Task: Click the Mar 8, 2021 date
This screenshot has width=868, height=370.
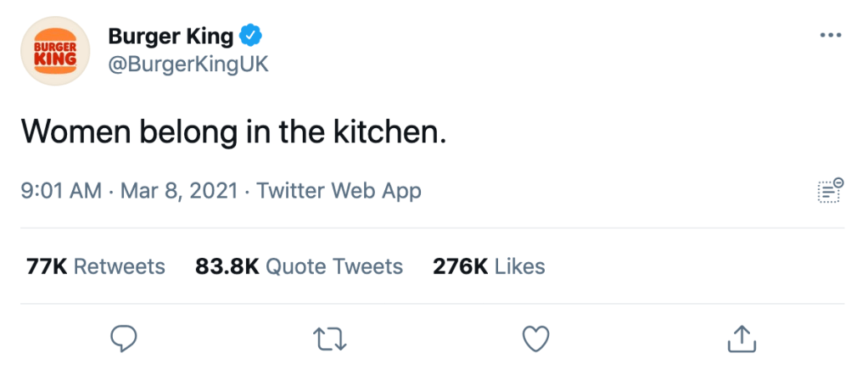Action: (x=177, y=191)
